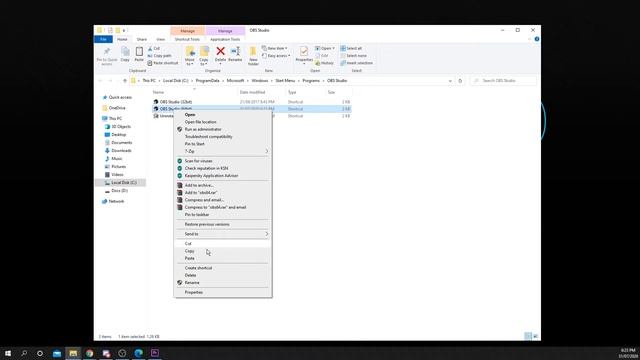The width and height of the screenshot is (640, 360).
Task: Expand the Send to submenu
Action: click(x=223, y=234)
